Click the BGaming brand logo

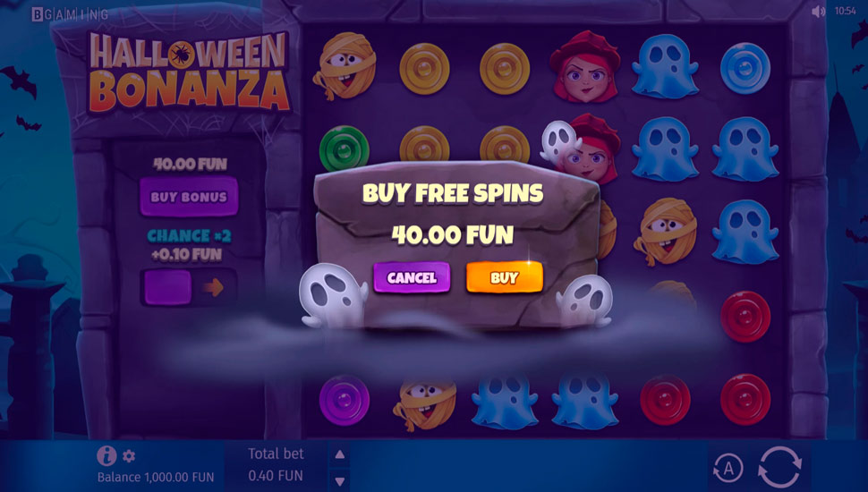(70, 14)
